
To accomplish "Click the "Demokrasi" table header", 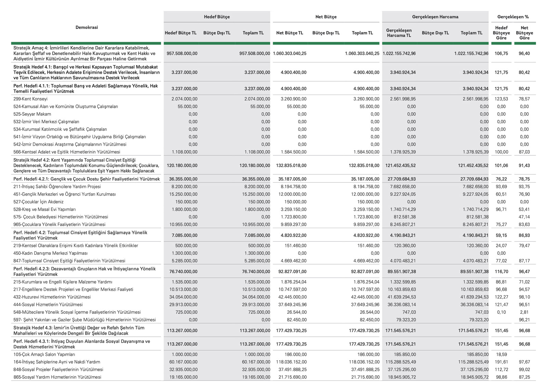I will 86,27.
